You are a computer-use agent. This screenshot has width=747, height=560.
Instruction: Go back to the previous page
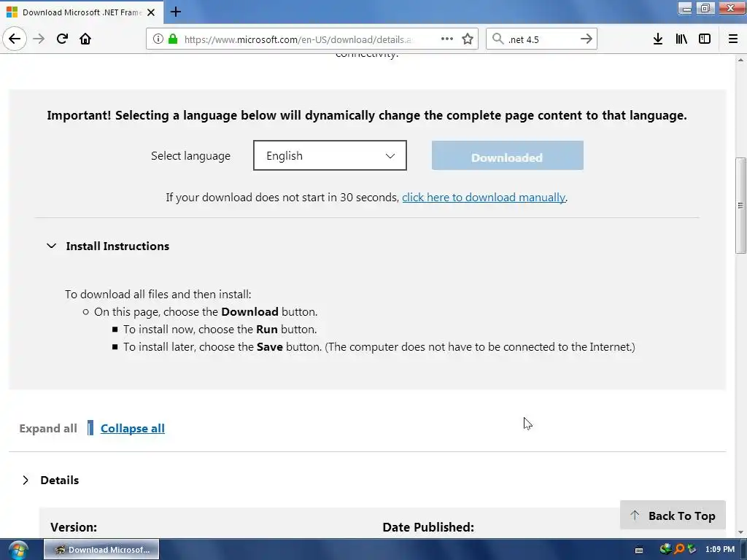click(x=15, y=39)
